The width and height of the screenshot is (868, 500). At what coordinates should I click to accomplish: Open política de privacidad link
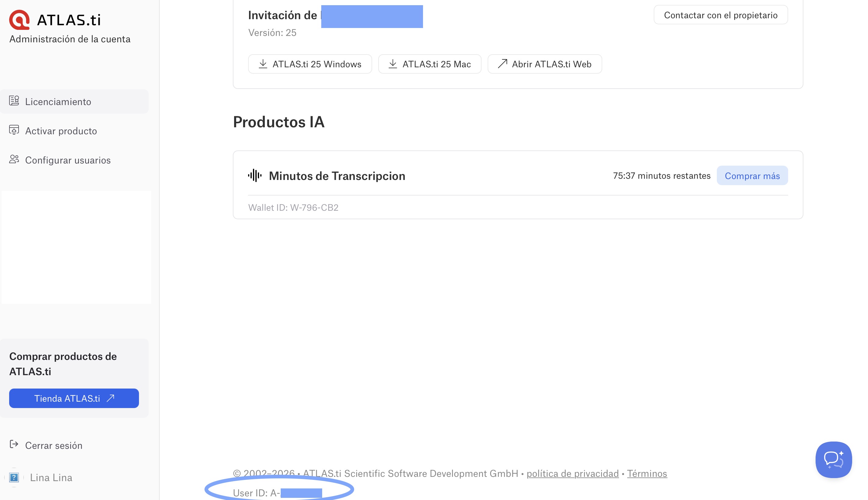(572, 474)
